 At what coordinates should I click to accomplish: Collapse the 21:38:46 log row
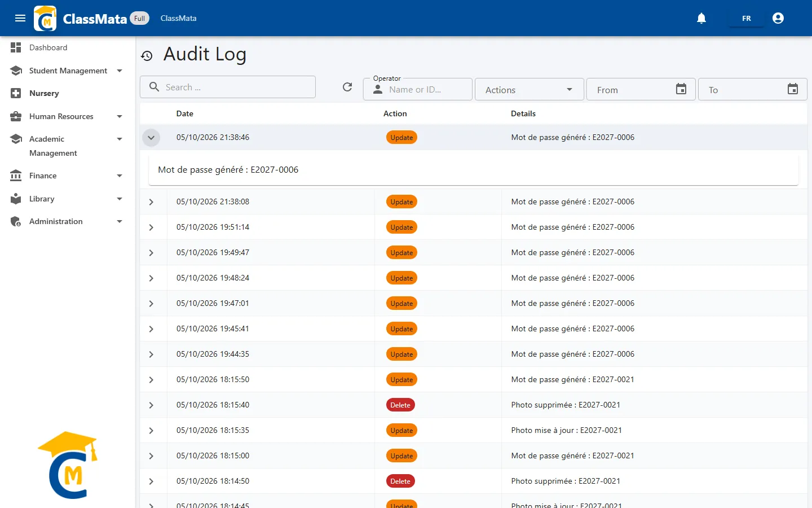151,138
